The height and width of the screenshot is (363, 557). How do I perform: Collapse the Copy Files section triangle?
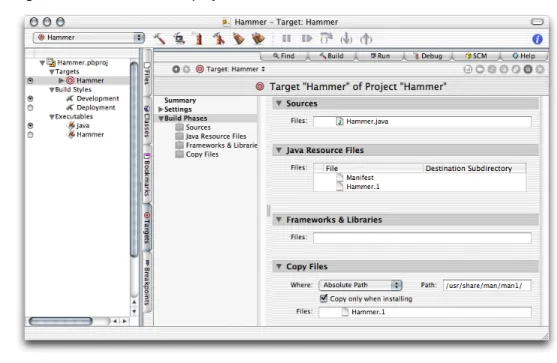point(279,266)
